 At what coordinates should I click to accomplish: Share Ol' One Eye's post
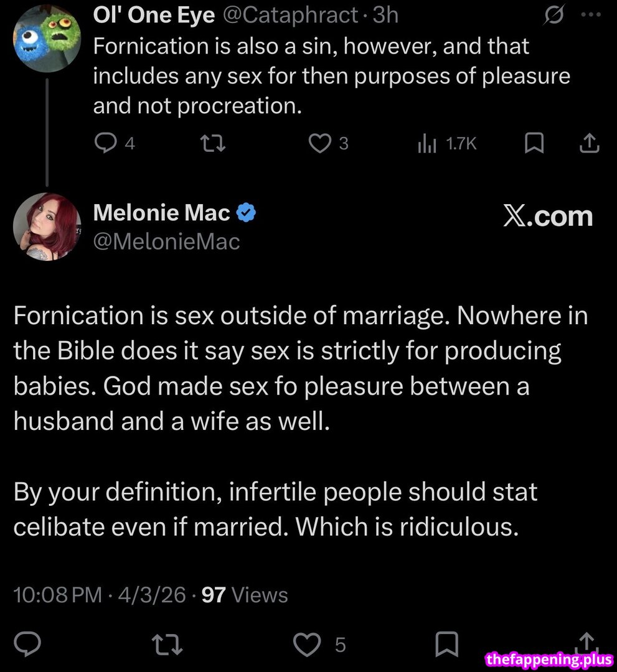pos(588,144)
